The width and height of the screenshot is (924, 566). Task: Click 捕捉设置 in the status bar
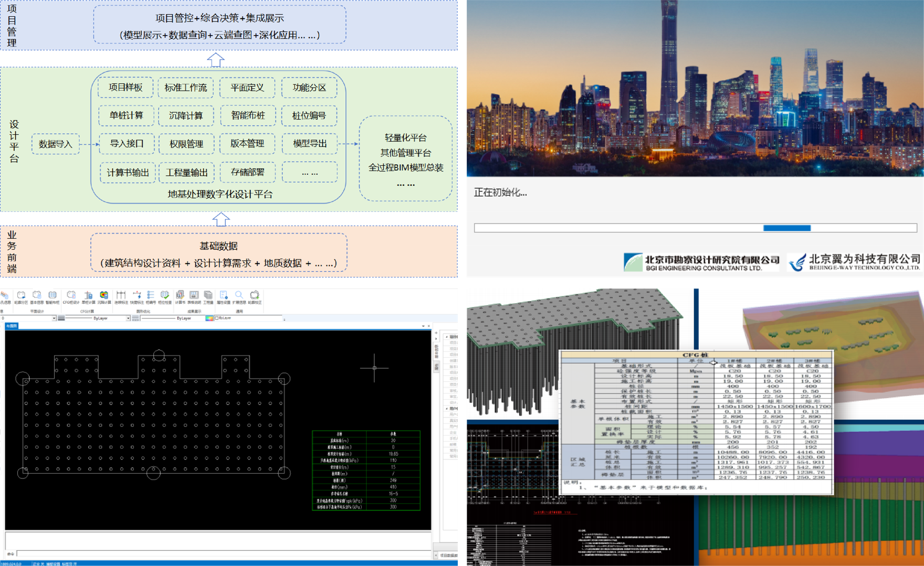click(53, 564)
